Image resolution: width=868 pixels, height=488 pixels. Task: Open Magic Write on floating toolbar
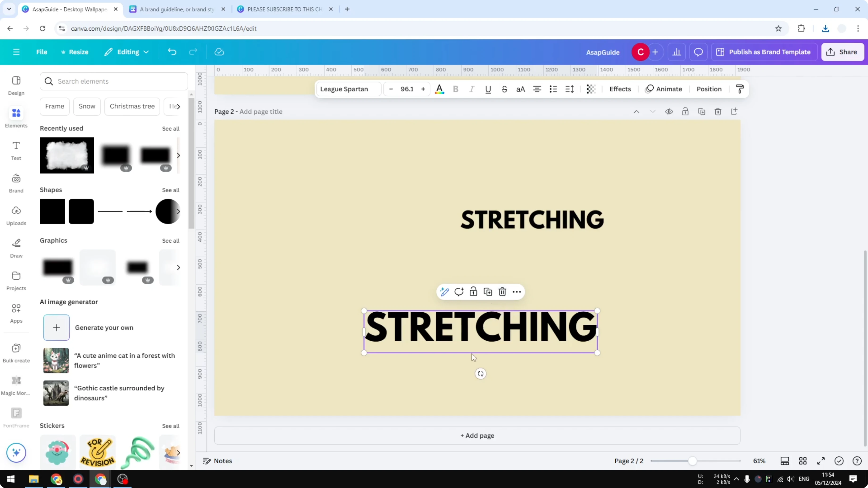tap(444, 292)
